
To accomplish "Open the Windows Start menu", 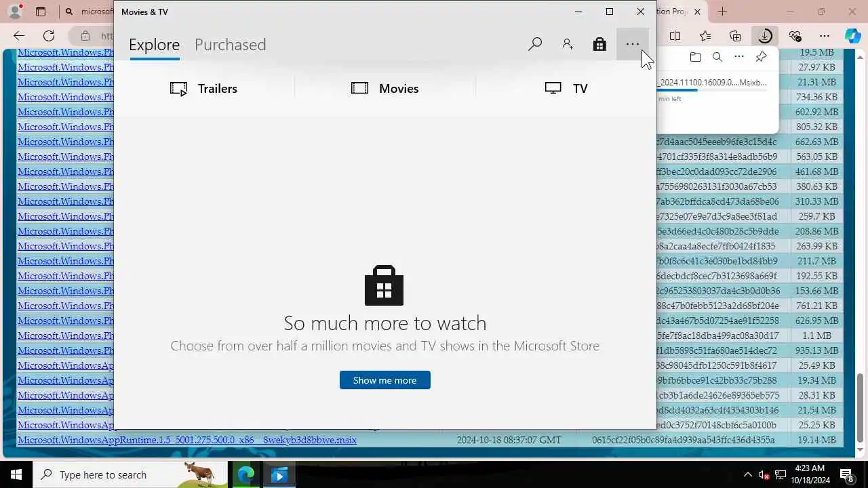I will (16, 474).
